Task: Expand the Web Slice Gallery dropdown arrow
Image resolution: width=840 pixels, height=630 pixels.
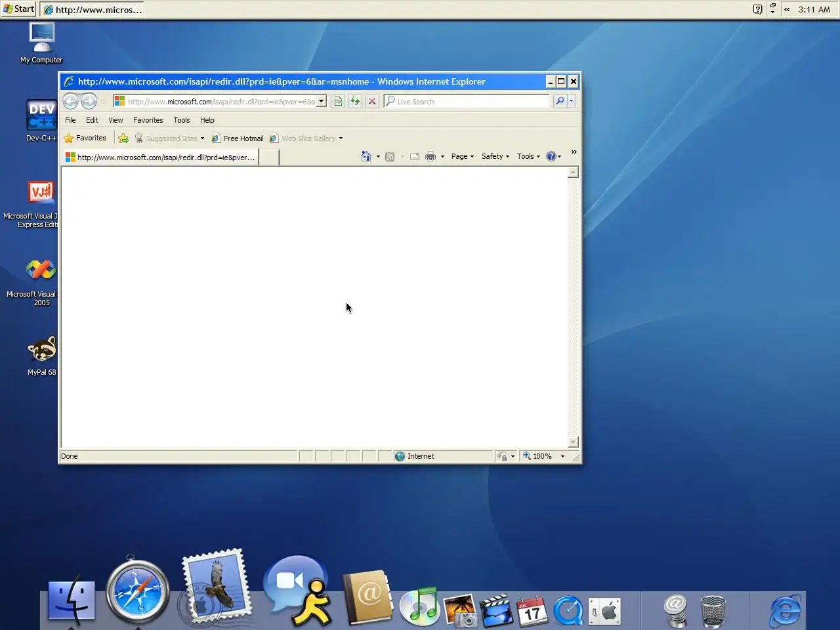Action: (x=341, y=138)
